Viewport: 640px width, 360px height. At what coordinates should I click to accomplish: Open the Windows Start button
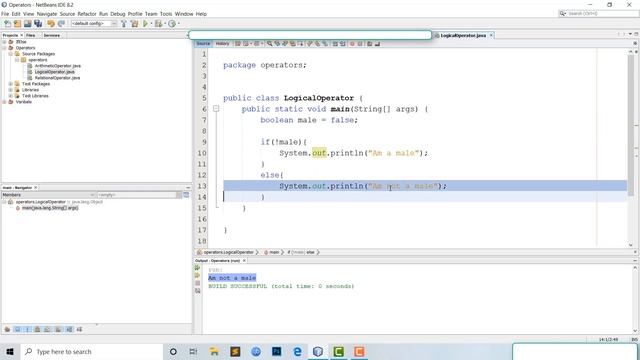pyautogui.click(x=10, y=351)
